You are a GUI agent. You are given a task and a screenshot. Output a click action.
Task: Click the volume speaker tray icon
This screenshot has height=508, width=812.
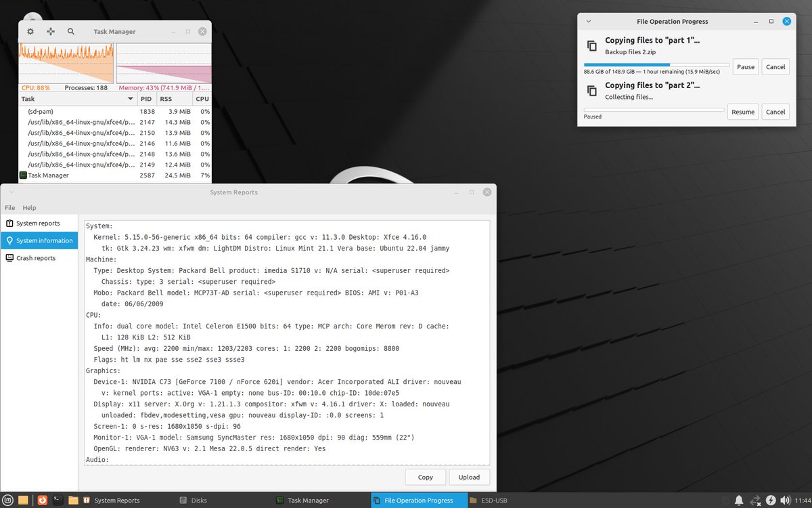click(786, 500)
